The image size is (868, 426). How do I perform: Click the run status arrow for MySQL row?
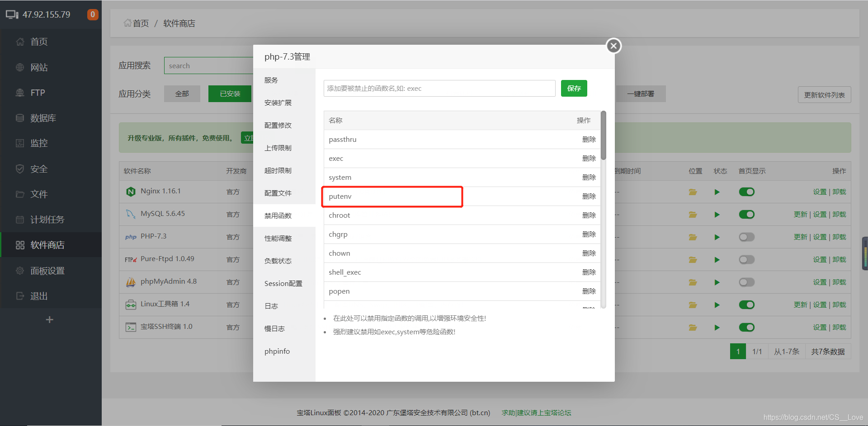(x=717, y=215)
